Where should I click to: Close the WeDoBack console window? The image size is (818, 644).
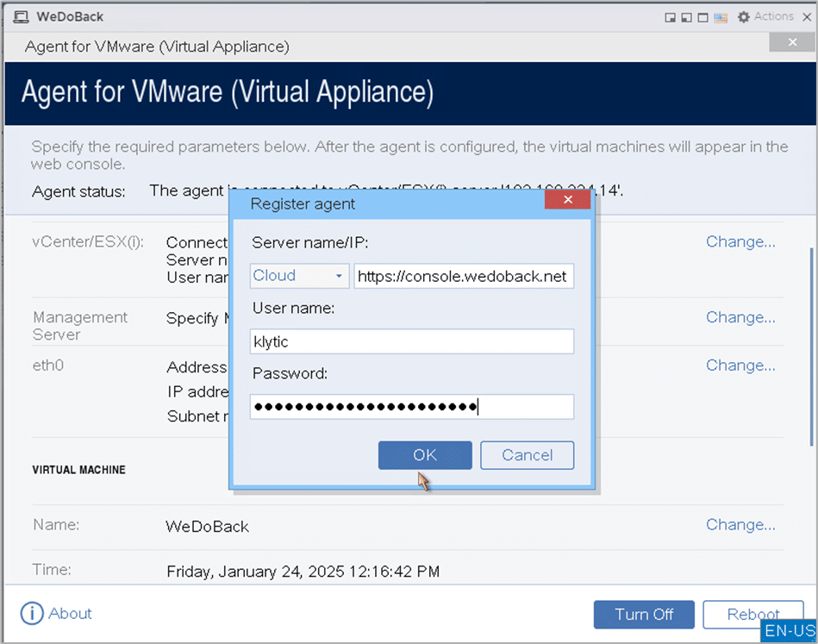(807, 16)
